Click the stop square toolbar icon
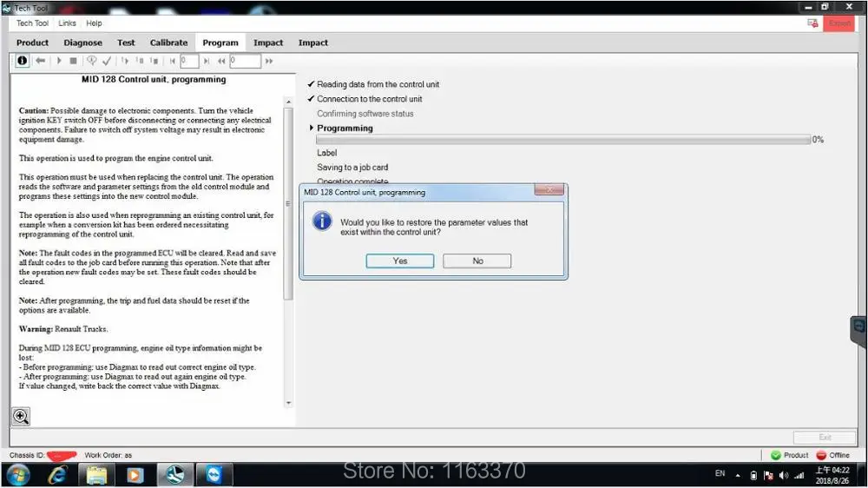 coord(73,61)
